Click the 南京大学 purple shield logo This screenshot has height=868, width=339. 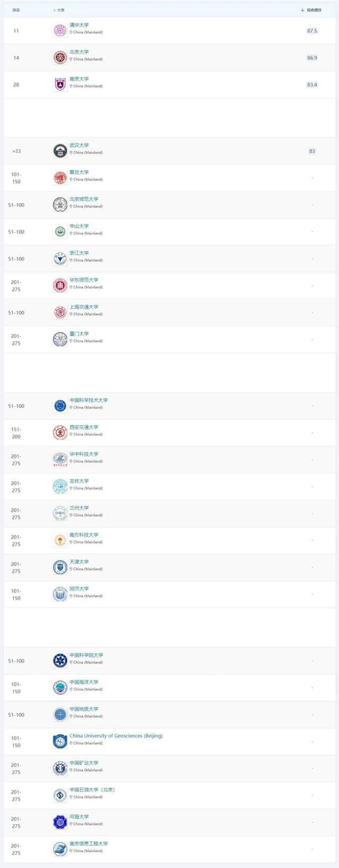tap(60, 84)
